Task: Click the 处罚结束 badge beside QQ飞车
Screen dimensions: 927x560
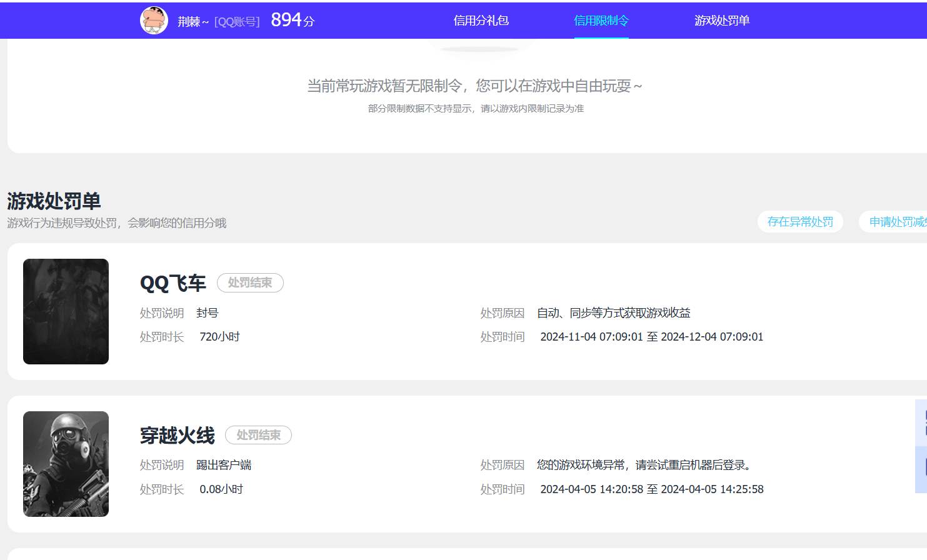Action: [x=250, y=283]
